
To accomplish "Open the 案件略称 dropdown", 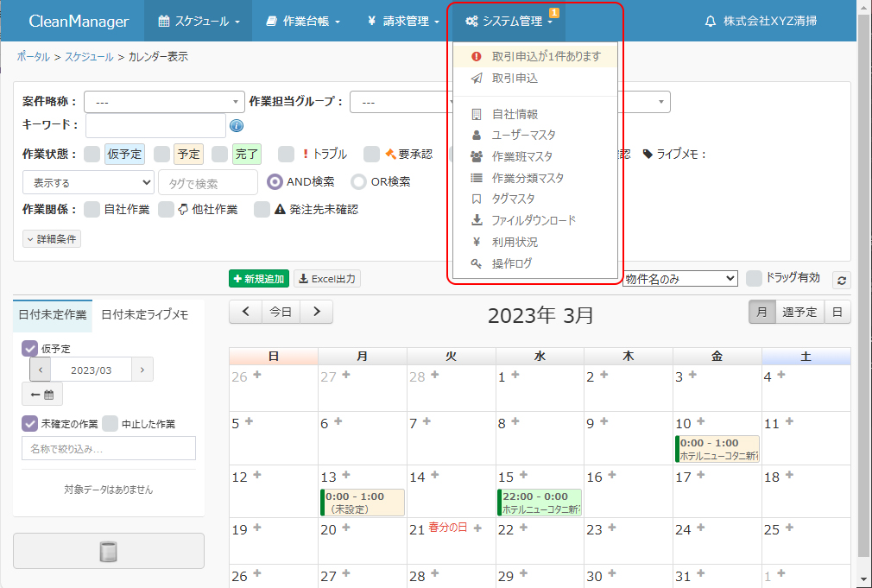I will (164, 102).
